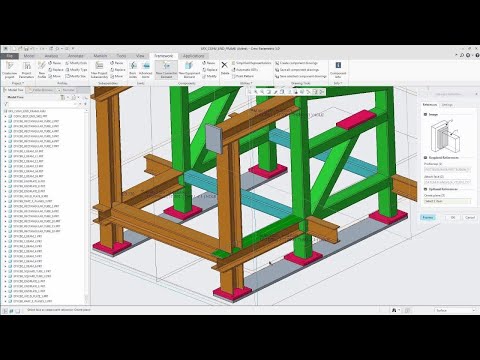Switch to the View ribbon tab

tap(140, 56)
